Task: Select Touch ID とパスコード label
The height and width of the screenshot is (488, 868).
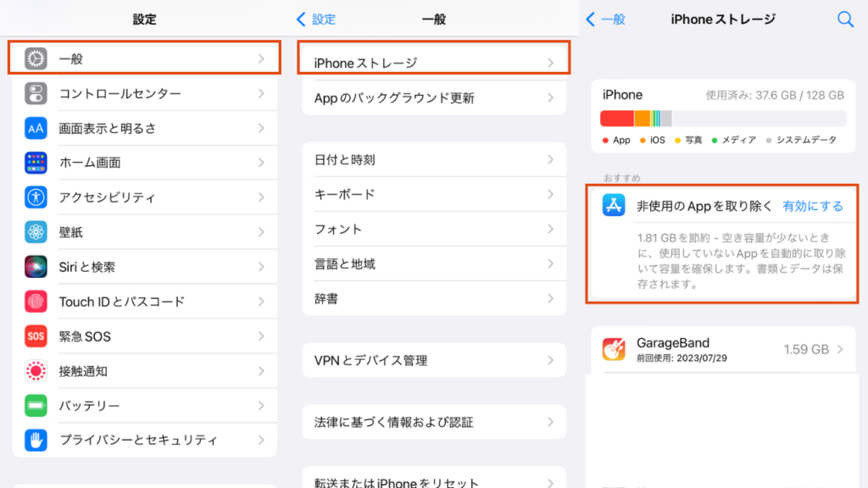Action: point(122,302)
